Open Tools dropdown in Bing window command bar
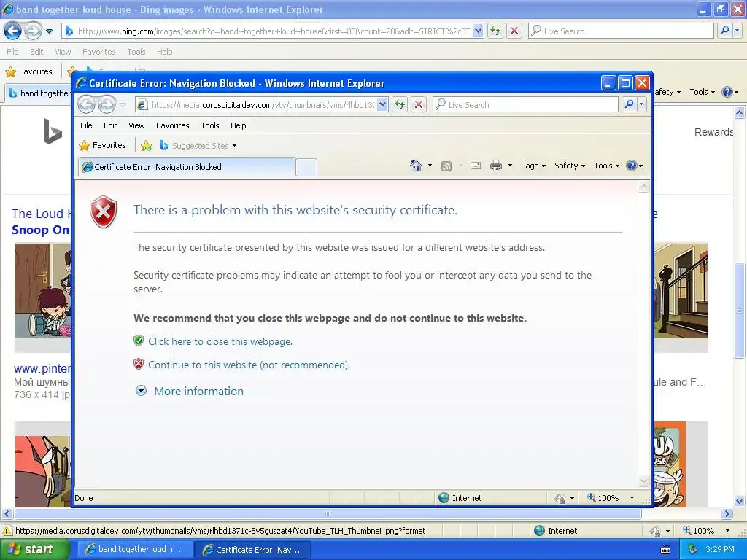747x560 pixels. pyautogui.click(x=702, y=92)
